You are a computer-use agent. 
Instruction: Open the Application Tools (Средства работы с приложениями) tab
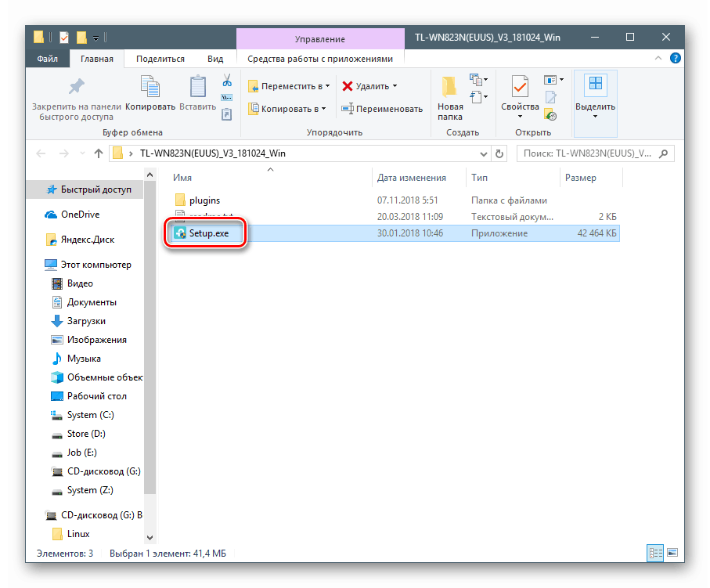point(320,59)
